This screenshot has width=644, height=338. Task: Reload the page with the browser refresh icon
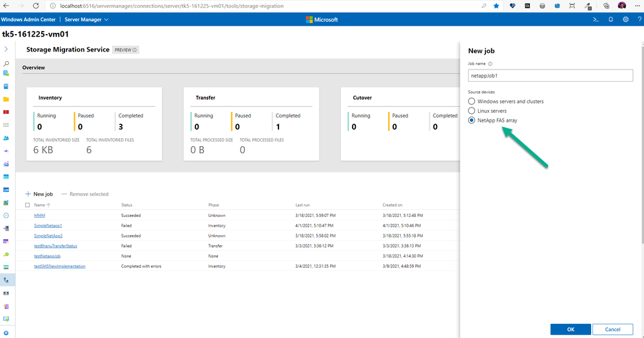[x=35, y=6]
